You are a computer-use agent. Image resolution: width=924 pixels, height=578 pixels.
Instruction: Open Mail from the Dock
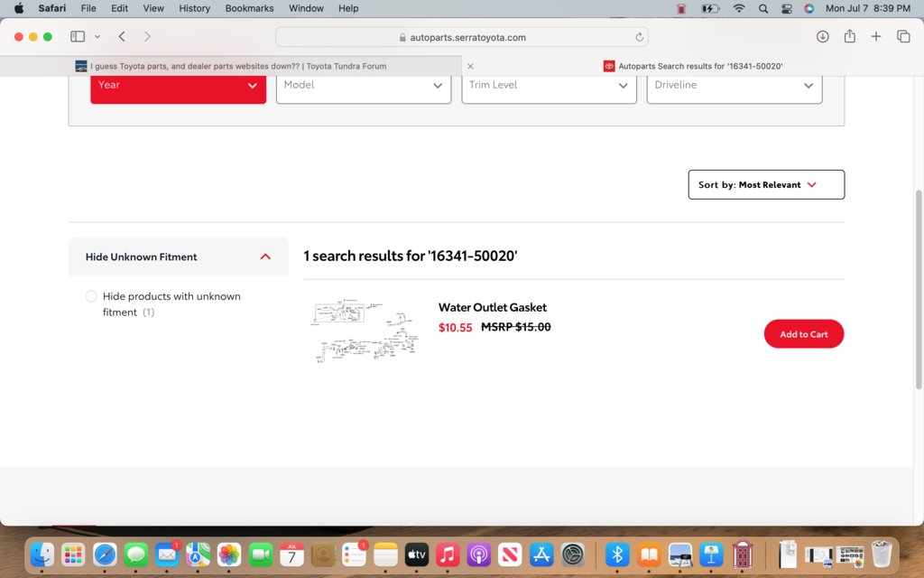167,555
